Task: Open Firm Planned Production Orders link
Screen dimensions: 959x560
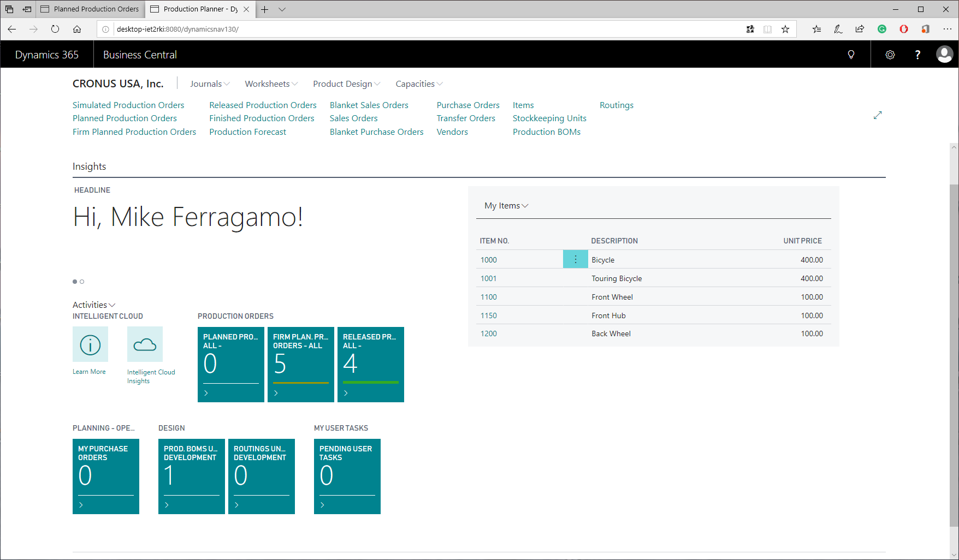Action: pos(134,132)
